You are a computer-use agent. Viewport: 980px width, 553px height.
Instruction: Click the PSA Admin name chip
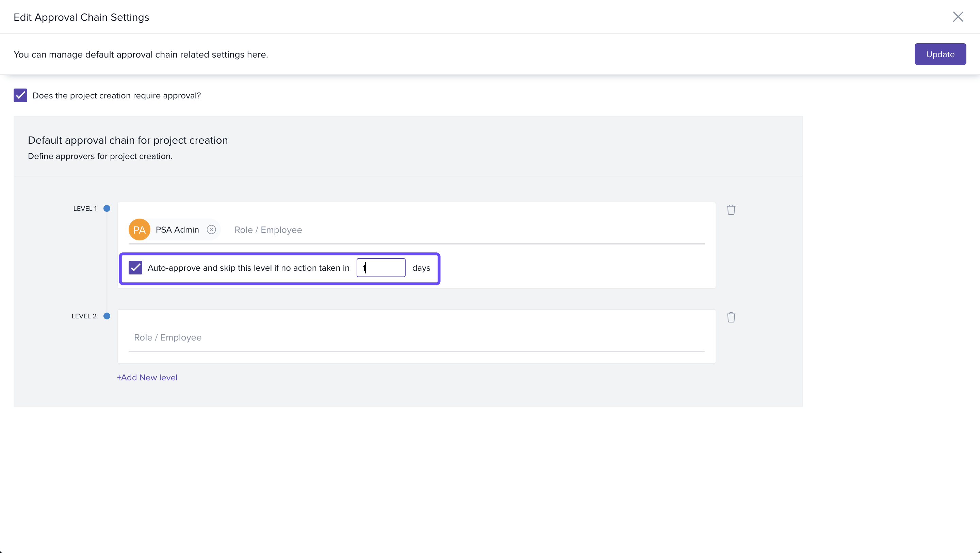(177, 230)
